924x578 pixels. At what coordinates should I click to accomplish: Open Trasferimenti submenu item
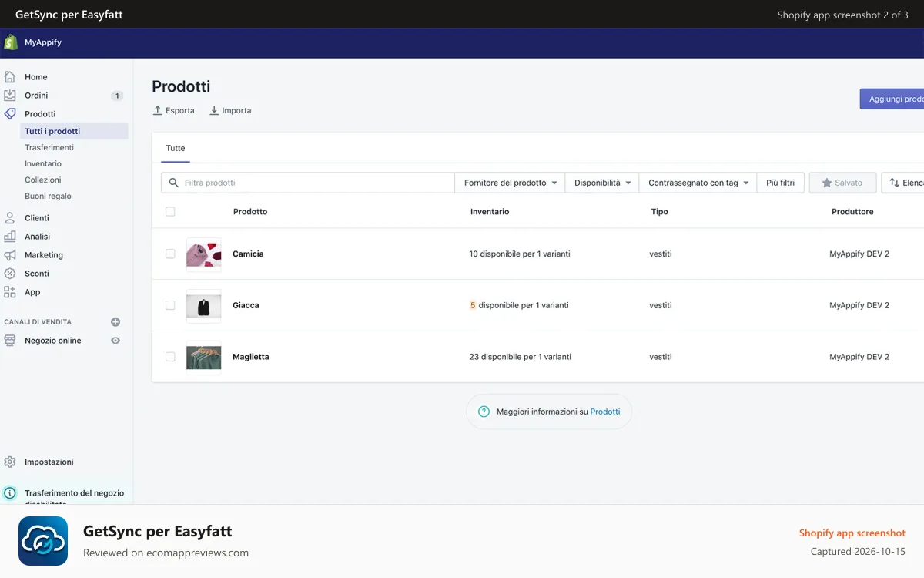(x=49, y=147)
